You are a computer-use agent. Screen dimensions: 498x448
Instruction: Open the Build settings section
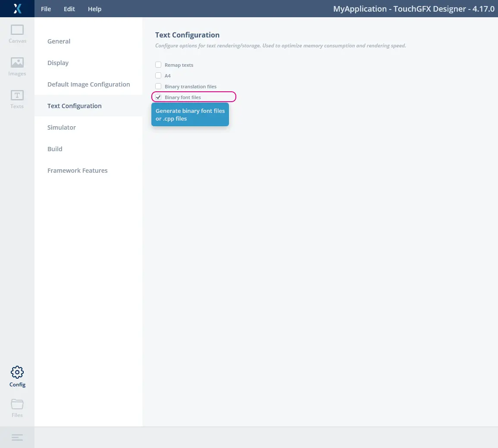55,149
